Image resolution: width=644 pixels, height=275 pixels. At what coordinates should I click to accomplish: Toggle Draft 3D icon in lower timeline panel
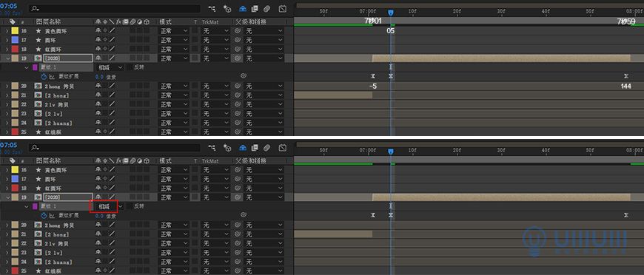pyautogui.click(x=227, y=147)
